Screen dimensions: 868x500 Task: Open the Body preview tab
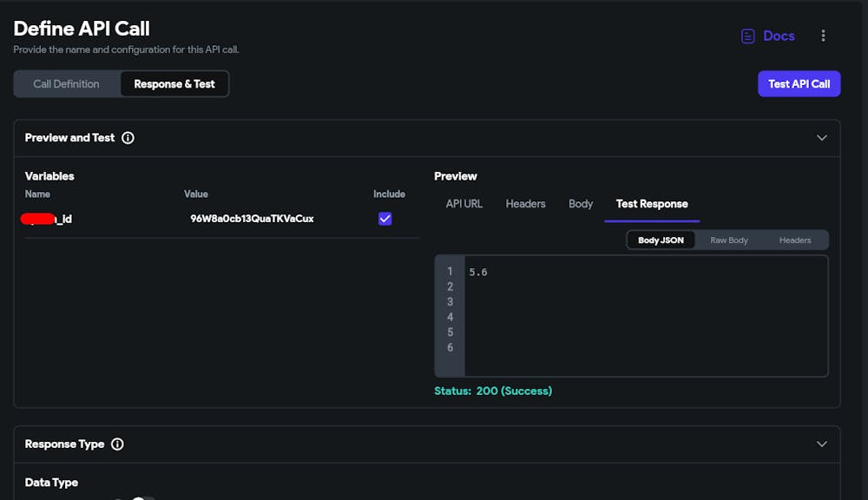tap(581, 204)
